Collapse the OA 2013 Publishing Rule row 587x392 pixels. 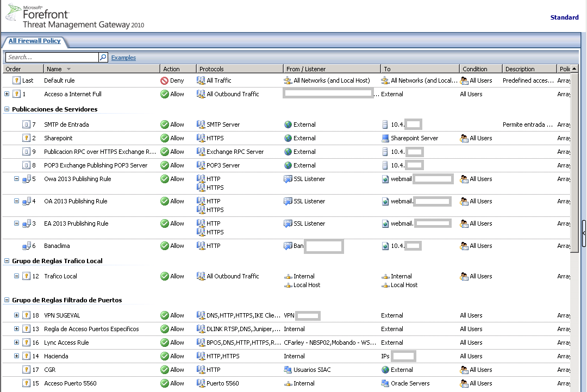(x=16, y=201)
